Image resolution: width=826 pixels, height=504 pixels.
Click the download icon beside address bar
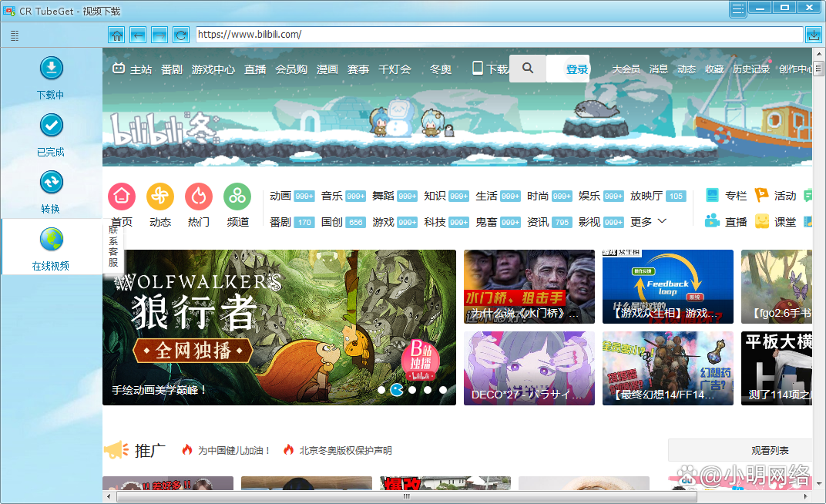[x=814, y=35]
